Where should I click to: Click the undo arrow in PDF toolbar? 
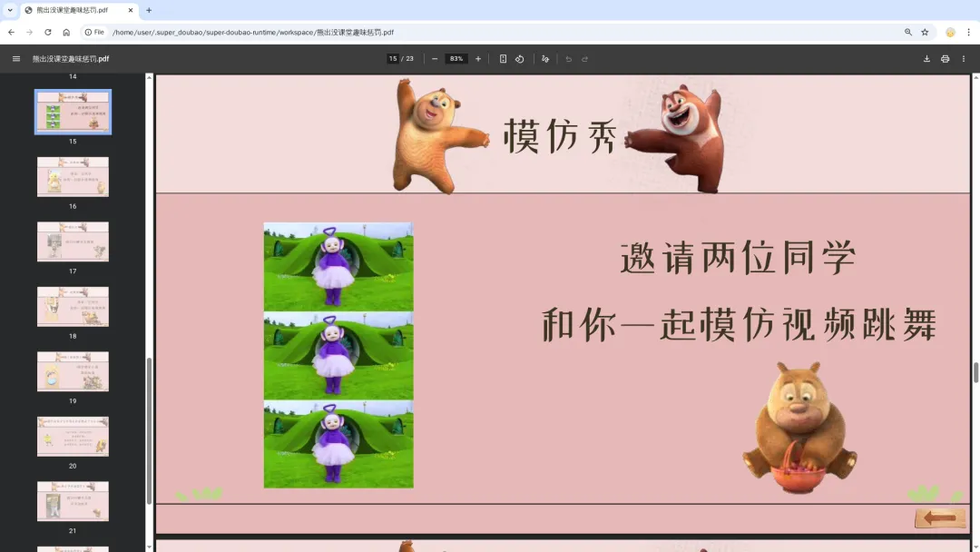(568, 59)
